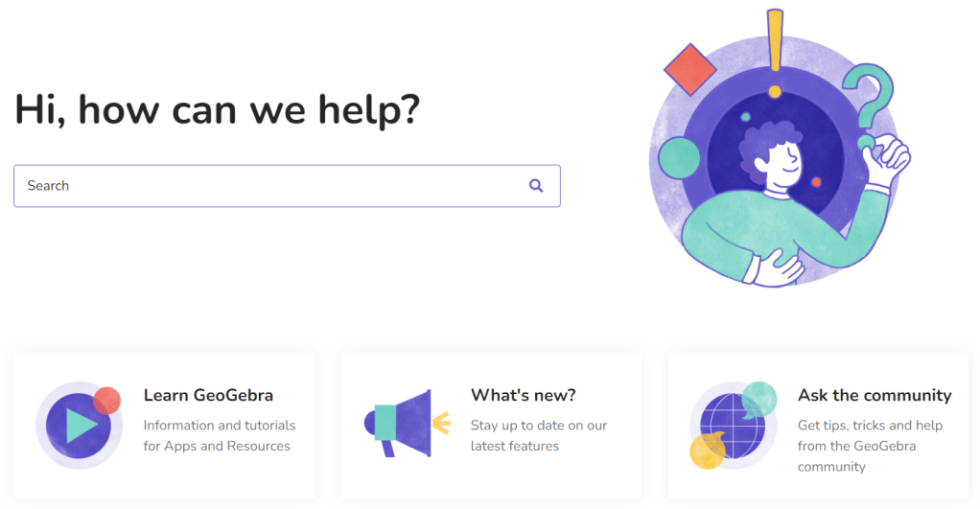Click the teal circle left of the illustration
Image resolution: width=980 pixels, height=509 pixels.
coord(680,159)
